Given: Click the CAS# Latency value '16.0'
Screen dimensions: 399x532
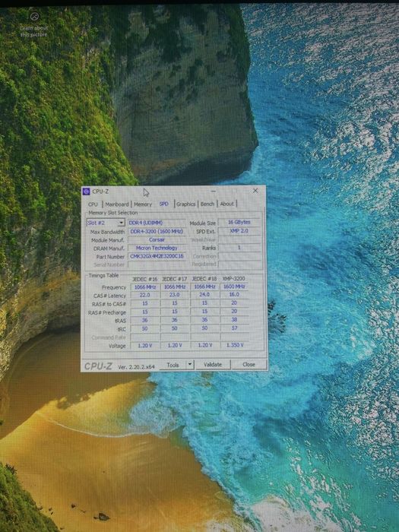Looking at the screenshot, I should click(234, 295).
